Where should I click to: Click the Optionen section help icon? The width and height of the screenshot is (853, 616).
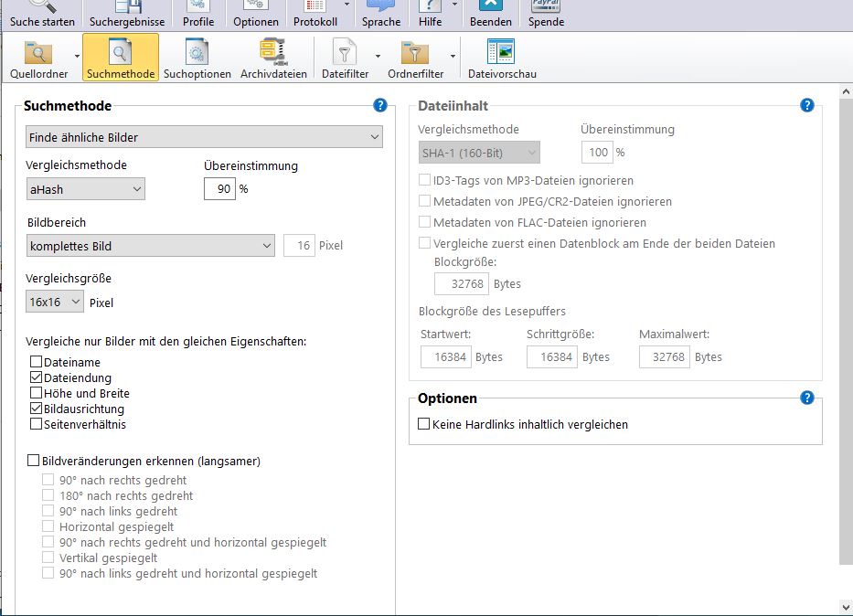click(x=807, y=398)
